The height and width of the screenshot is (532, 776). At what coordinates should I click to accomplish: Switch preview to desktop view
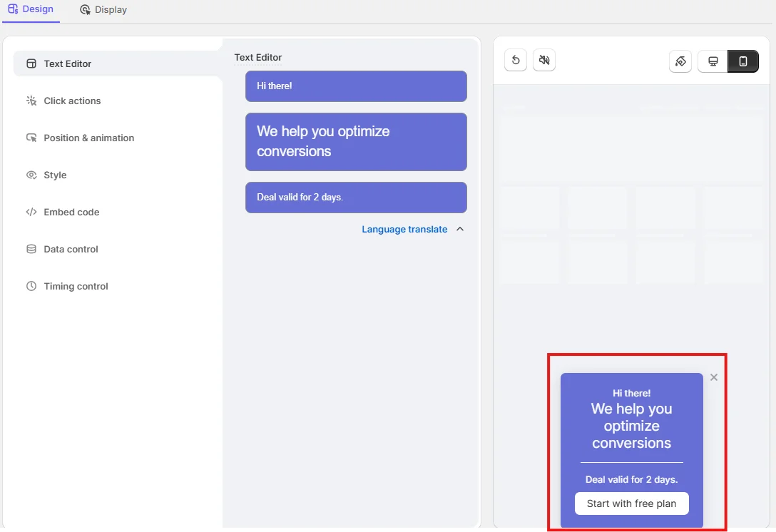click(x=713, y=61)
